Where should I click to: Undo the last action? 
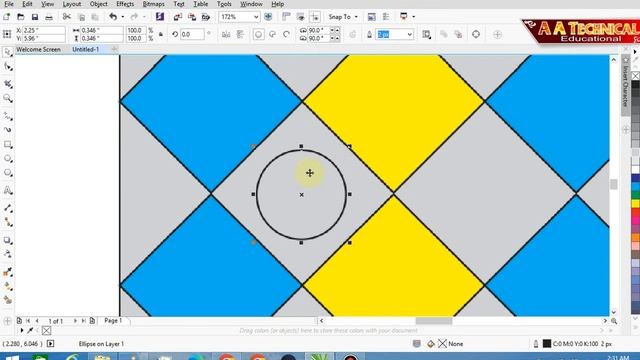tap(113, 17)
